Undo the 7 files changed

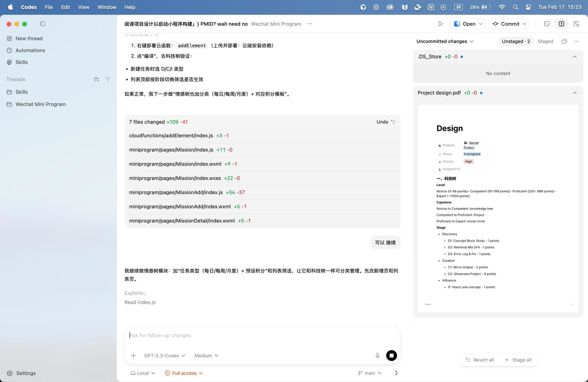point(386,122)
